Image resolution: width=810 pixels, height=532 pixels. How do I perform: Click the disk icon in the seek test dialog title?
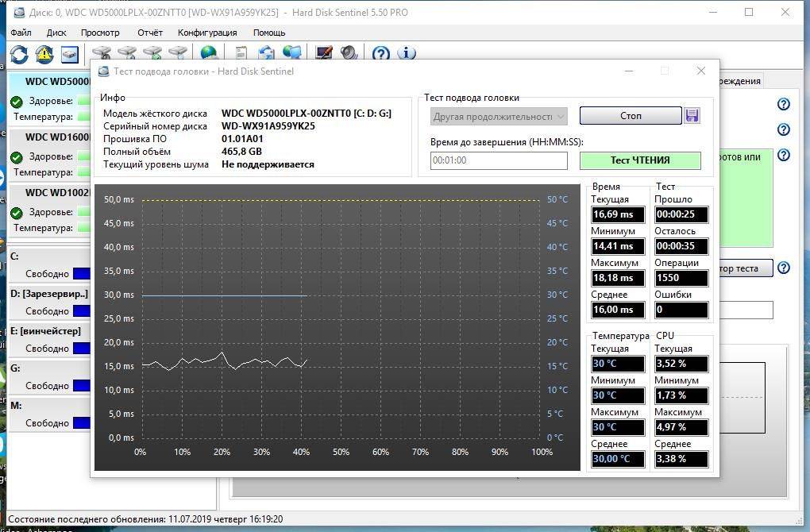(x=104, y=71)
